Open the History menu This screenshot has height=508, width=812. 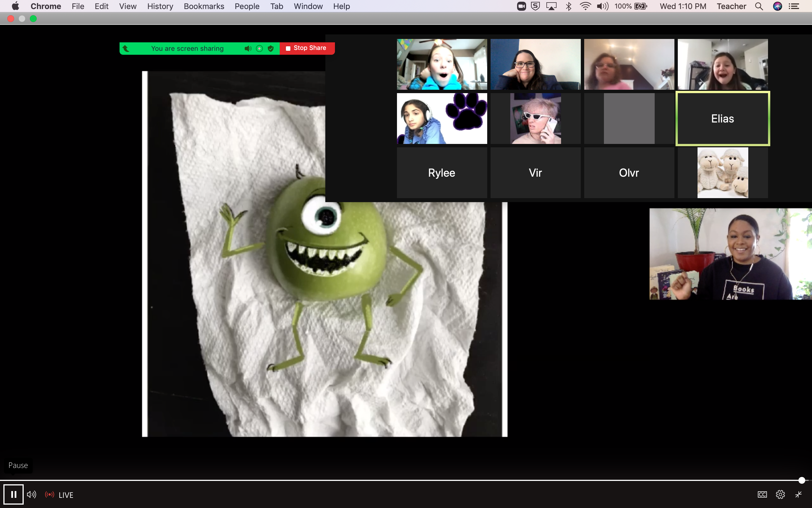coord(160,6)
